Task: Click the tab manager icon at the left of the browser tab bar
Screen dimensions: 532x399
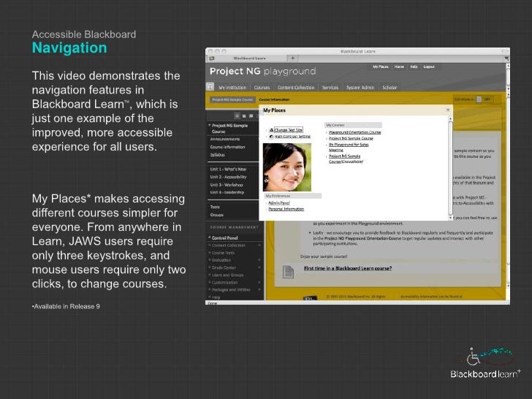Action: click(212, 58)
